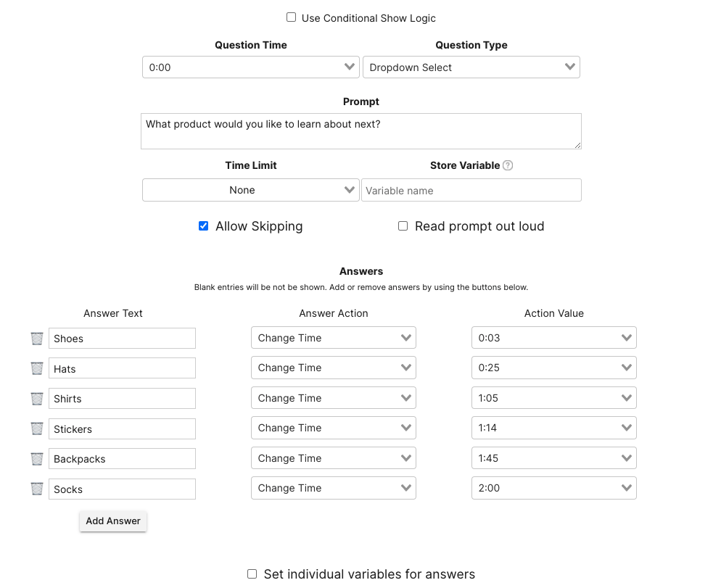Screen dimensions: 721x588
Task: Open the Question Time dropdown
Action: (251, 67)
